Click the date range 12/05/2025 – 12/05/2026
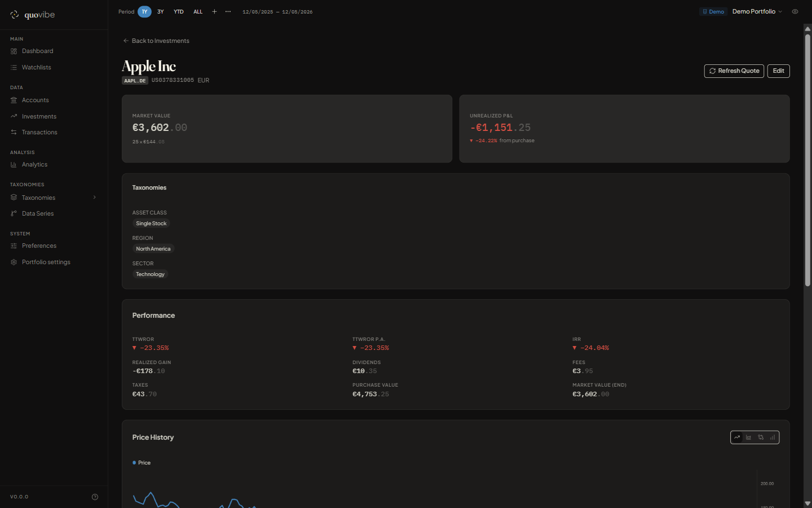Viewport: 812px width, 508px height. [277, 12]
